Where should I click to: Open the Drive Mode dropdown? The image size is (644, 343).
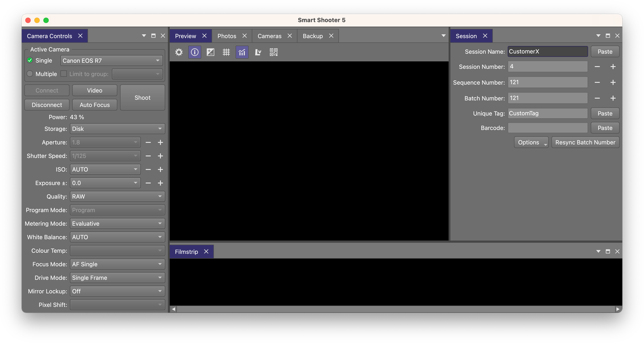point(117,277)
